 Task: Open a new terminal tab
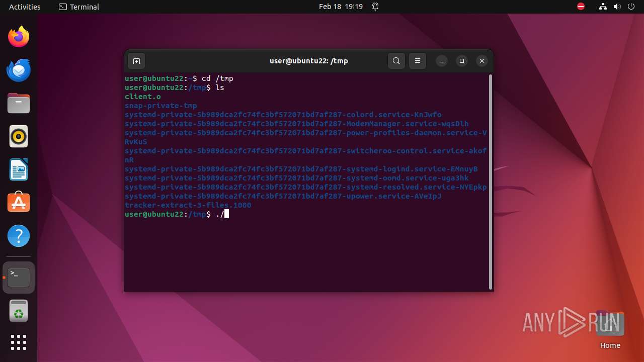coord(136,61)
